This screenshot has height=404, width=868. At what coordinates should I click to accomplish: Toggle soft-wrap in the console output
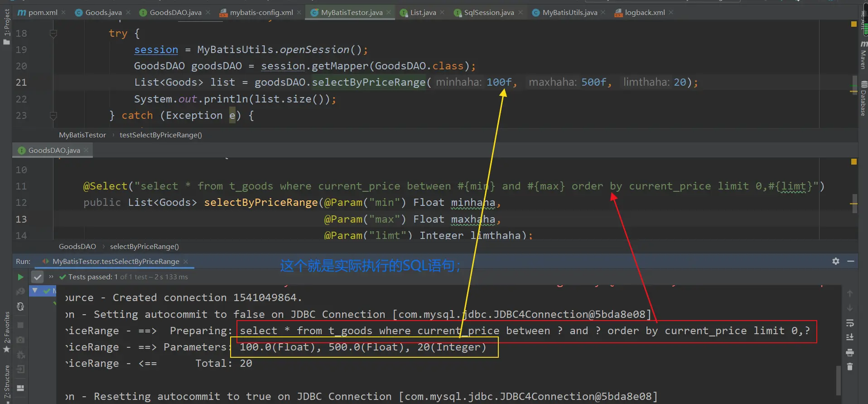point(850,323)
